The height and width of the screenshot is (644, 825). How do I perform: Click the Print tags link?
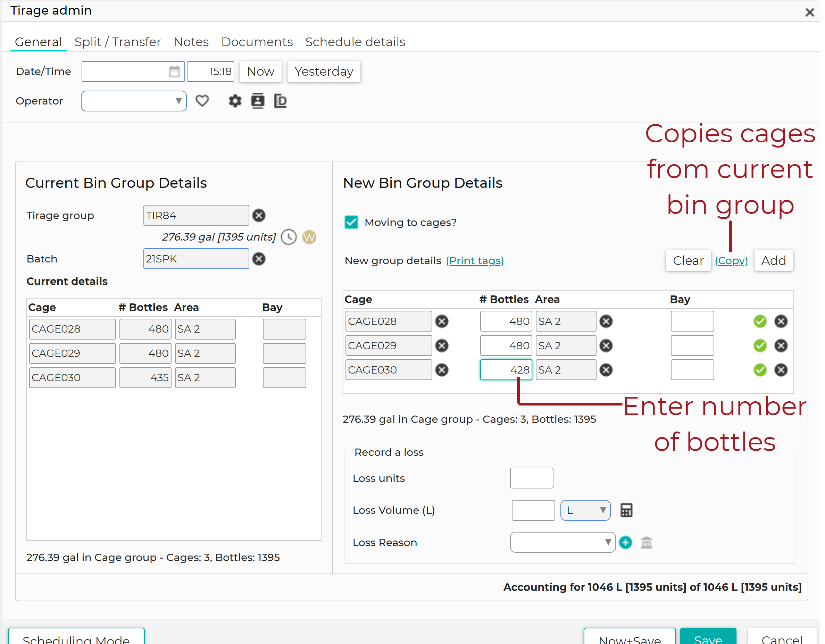[x=476, y=261]
